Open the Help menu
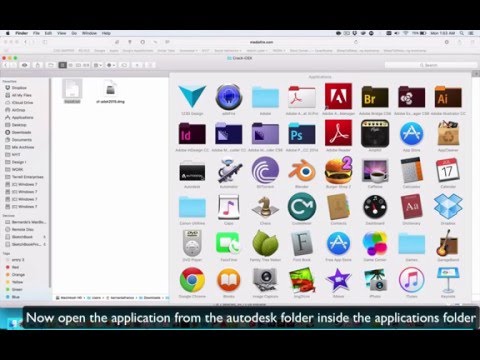 106,33
